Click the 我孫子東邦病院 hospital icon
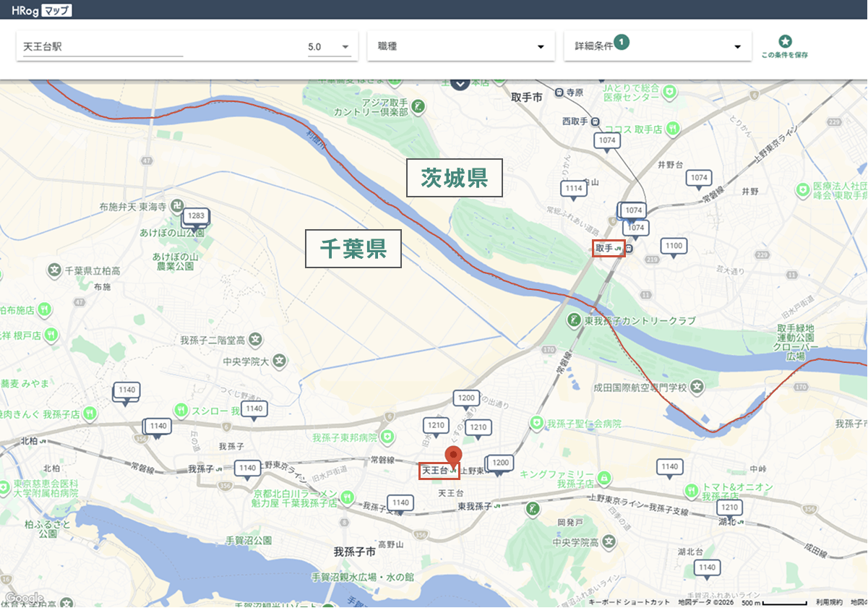 point(388,437)
